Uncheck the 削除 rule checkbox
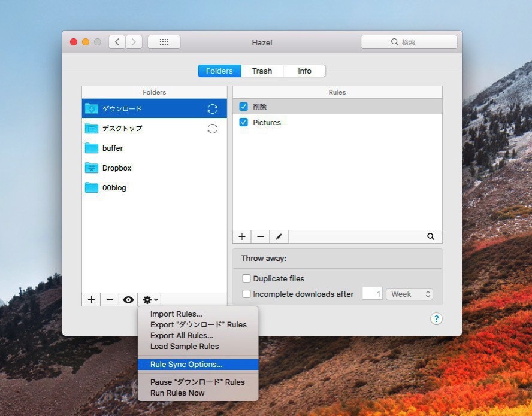 pos(244,107)
